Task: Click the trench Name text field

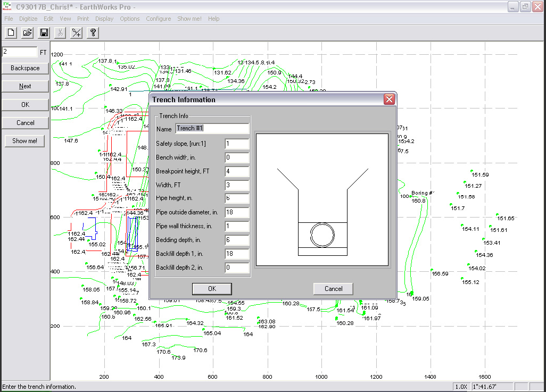Action: click(212, 128)
